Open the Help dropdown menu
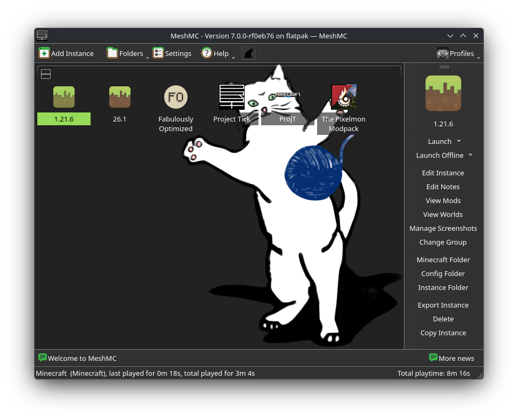Viewport: 518px width, 420px height. (233, 56)
